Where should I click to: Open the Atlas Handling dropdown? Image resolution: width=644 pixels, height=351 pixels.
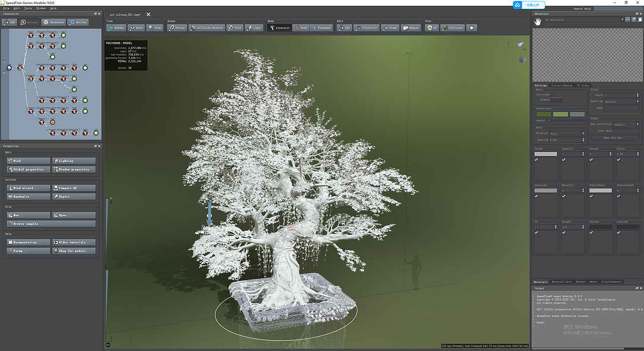coord(621,101)
